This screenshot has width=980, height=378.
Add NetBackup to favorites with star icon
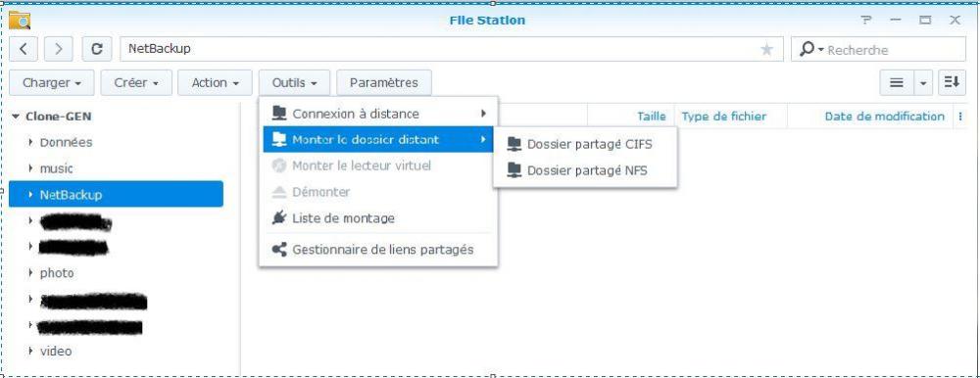pyautogui.click(x=767, y=49)
